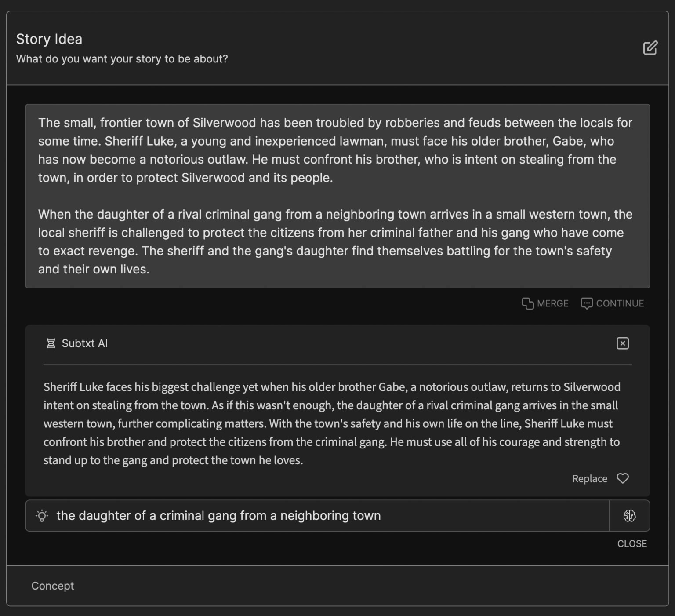Click CLOSE below the prompt field

point(632,543)
